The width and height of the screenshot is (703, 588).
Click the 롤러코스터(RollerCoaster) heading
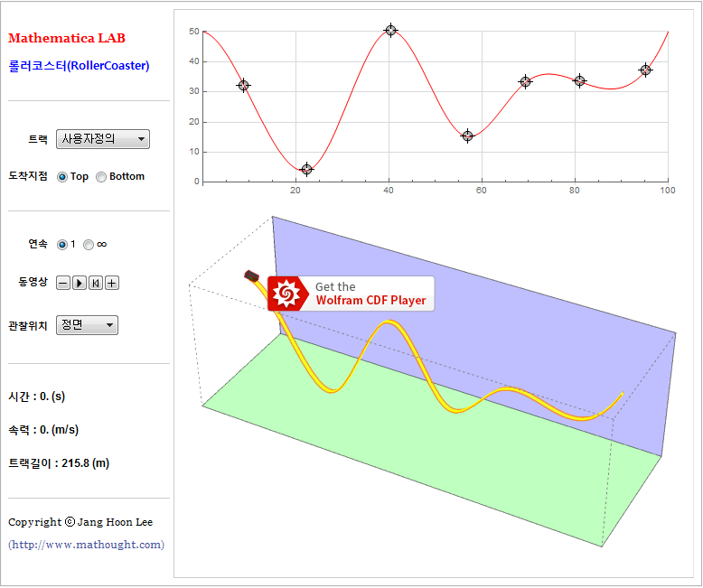click(79, 66)
